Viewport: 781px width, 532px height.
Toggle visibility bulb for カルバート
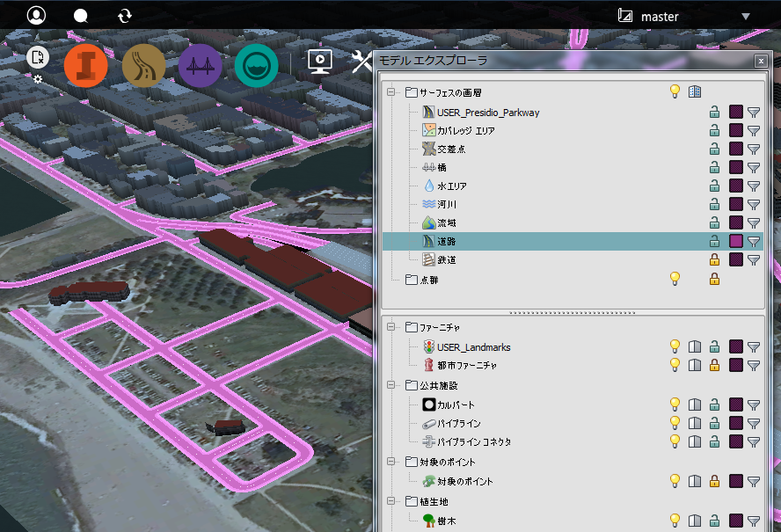(675, 404)
